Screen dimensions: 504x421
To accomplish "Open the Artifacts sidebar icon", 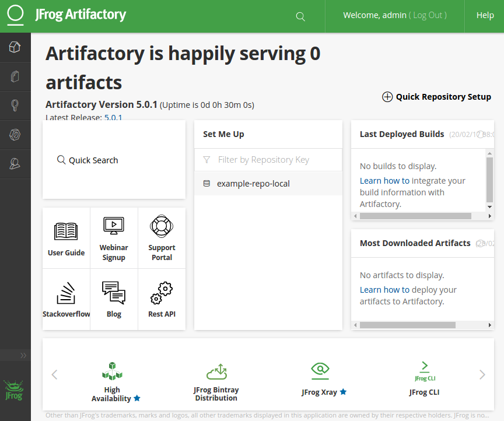I will pos(15,76).
